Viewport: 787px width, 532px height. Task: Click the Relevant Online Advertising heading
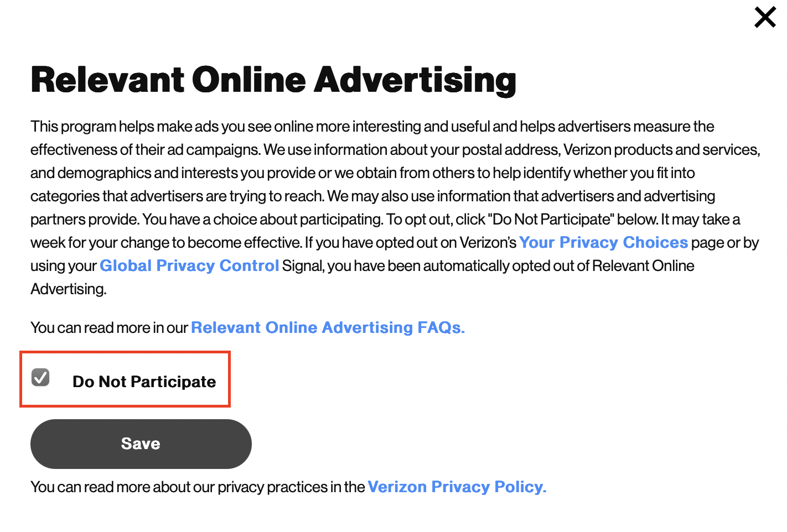(273, 80)
